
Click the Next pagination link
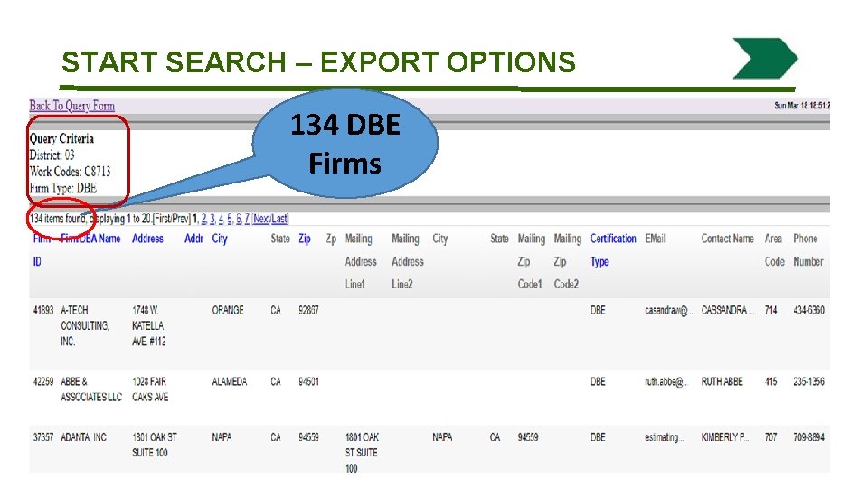(x=261, y=219)
